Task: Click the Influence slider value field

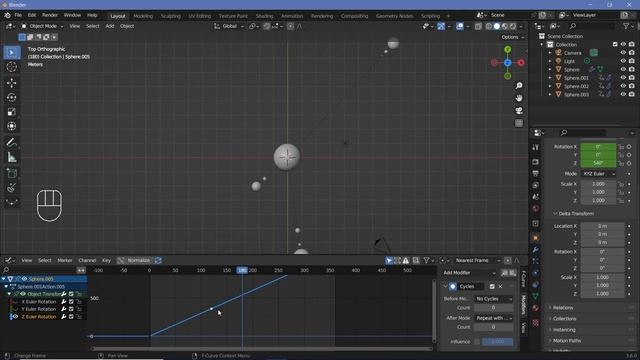Action: coord(498,342)
